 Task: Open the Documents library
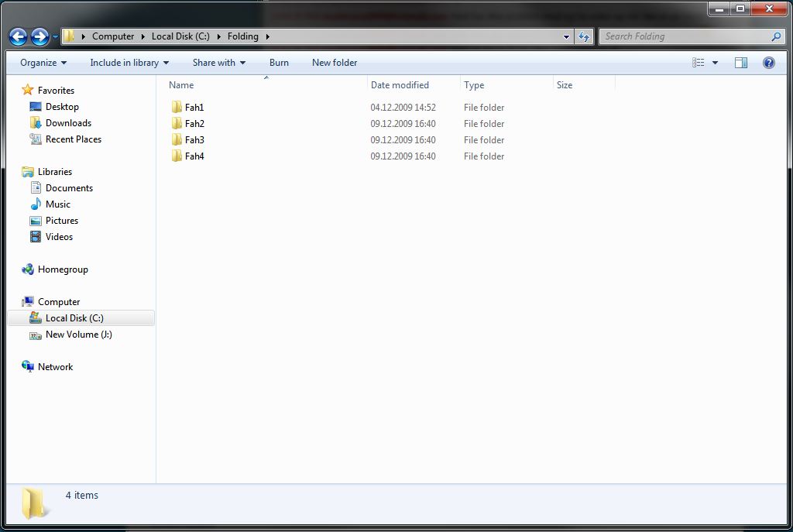point(69,187)
